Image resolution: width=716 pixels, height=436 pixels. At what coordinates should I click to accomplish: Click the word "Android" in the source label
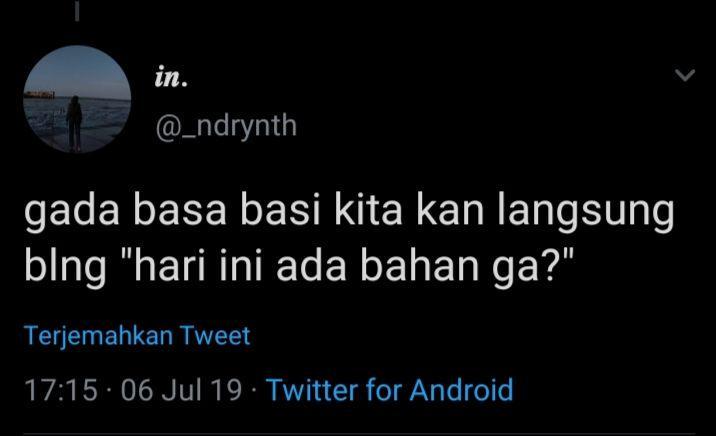[x=461, y=390]
